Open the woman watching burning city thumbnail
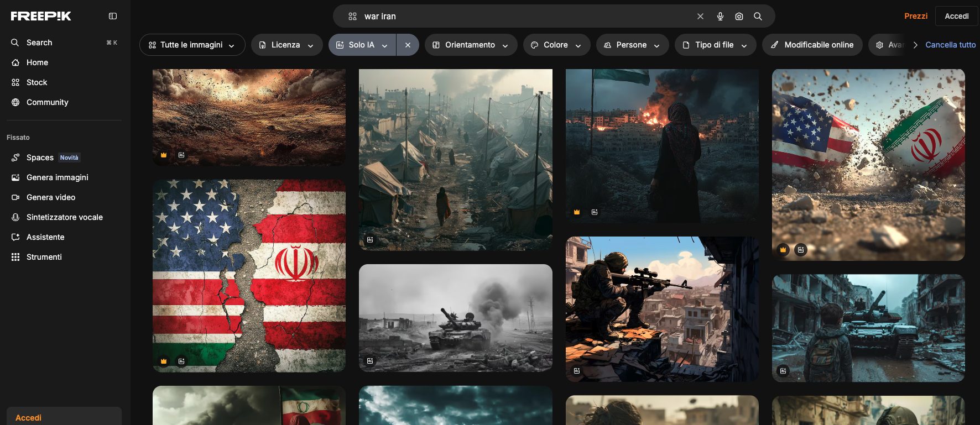 pyautogui.click(x=662, y=146)
